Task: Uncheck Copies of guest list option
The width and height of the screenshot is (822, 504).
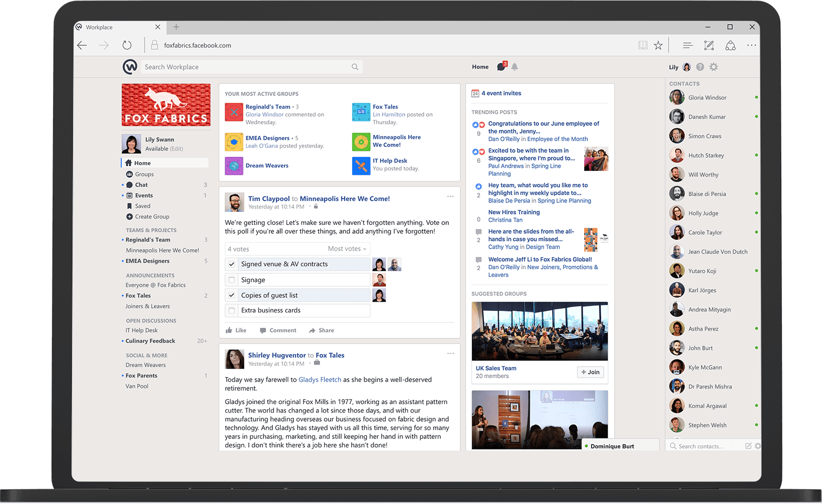Action: coord(231,295)
